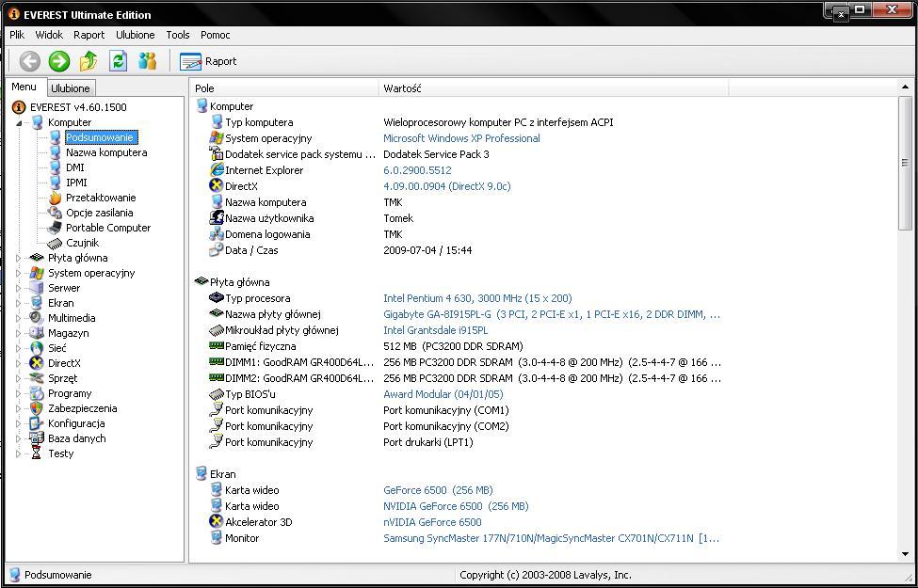Click the Pole column header
This screenshot has height=588, width=918.
(x=284, y=88)
